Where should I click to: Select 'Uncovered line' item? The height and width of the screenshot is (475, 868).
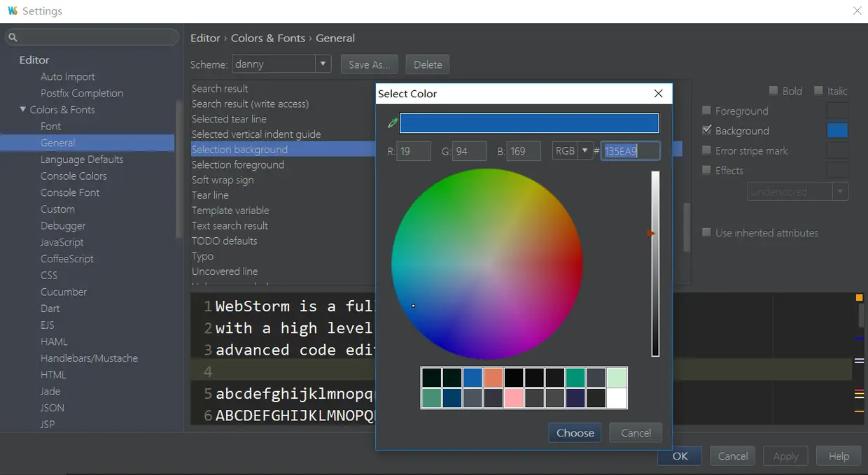225,271
